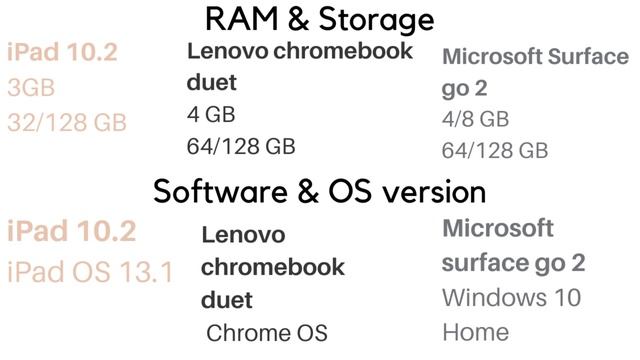This screenshot has width=640, height=360.
Task: Click the iPad 10.2 title under RAM & Storage
Action: pyautogui.click(x=62, y=52)
